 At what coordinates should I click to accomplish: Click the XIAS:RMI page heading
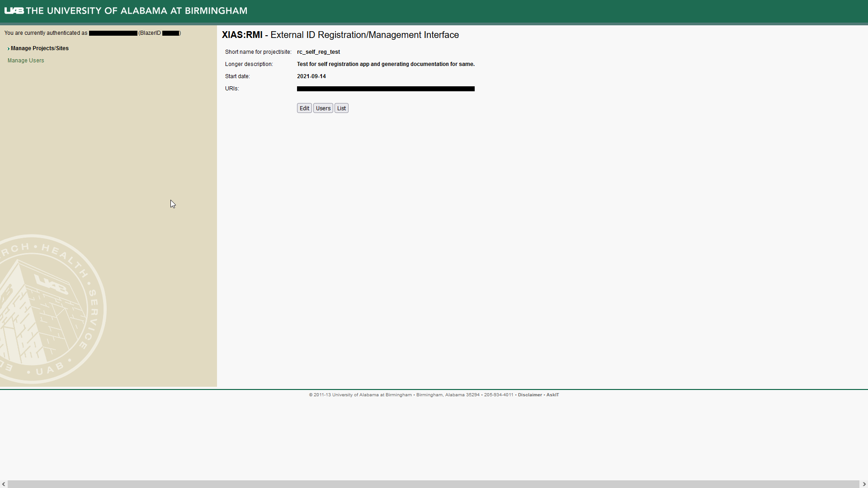point(340,35)
